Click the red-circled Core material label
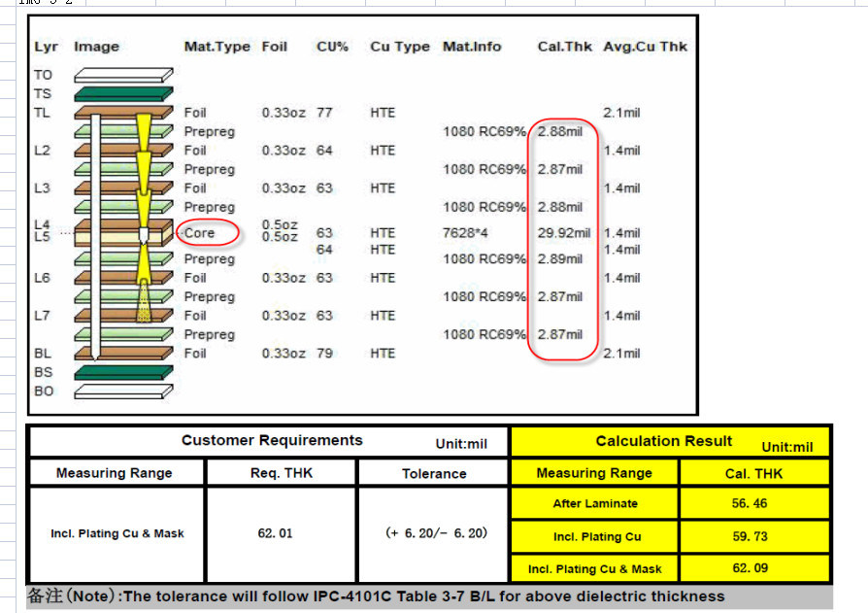The height and width of the screenshot is (613, 868). 206,233
